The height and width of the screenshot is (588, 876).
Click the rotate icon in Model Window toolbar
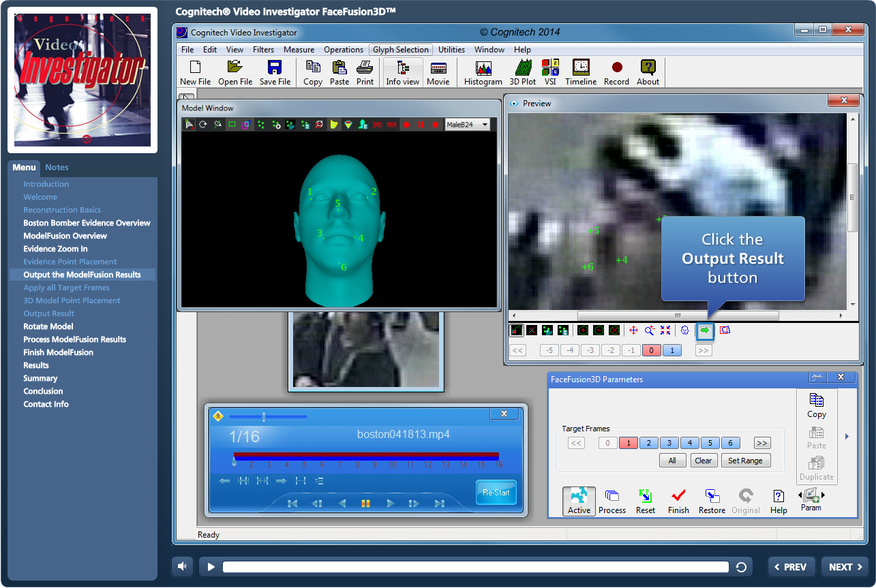coord(202,125)
